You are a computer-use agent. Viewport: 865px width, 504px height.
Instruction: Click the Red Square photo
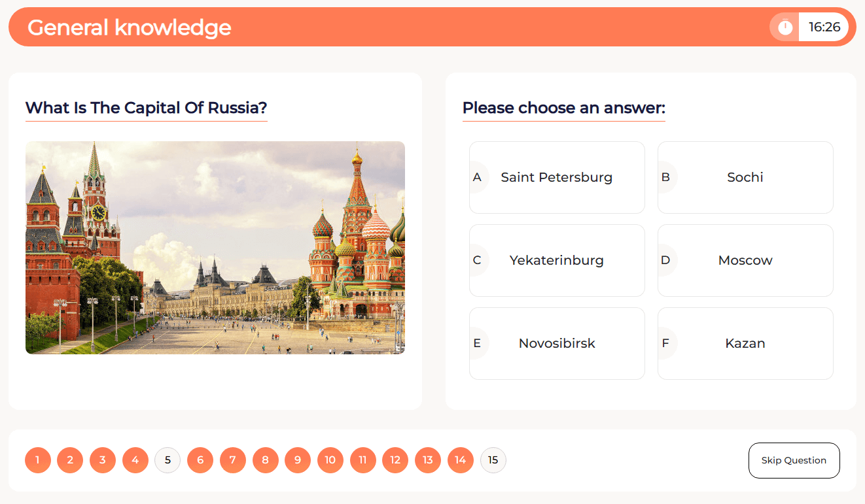215,248
